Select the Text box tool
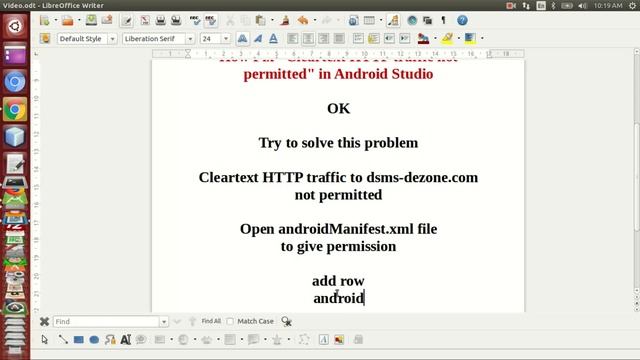This screenshot has height=360, width=640. [x=126, y=340]
